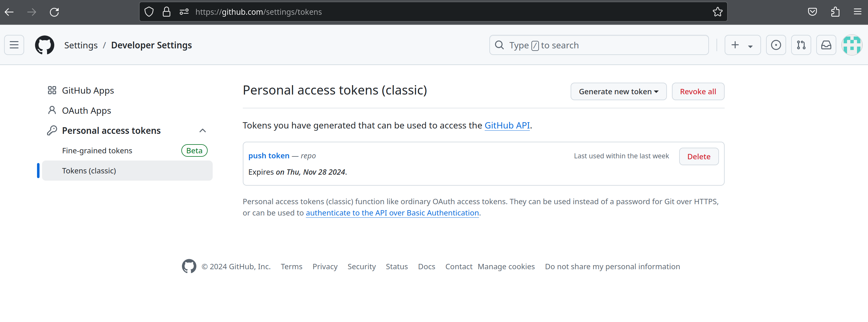
Task: Open browser extensions puzzle icon
Action: click(x=835, y=12)
